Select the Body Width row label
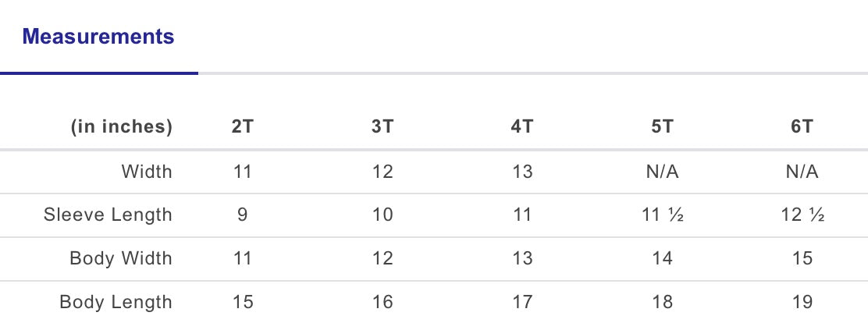The image size is (868, 323). pos(121,258)
